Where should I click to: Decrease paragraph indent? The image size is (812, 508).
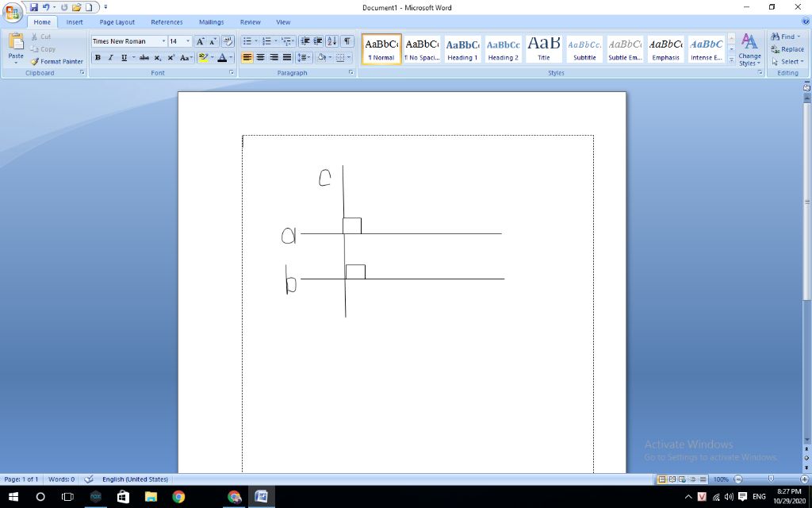[x=305, y=41]
